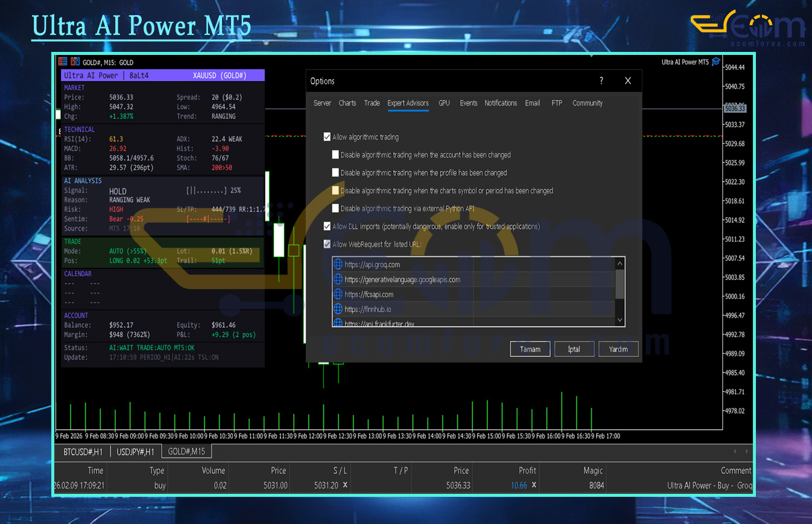Image resolution: width=812 pixels, height=524 pixels.
Task: Remove the stop loss with S/L x icon
Action: click(345, 485)
